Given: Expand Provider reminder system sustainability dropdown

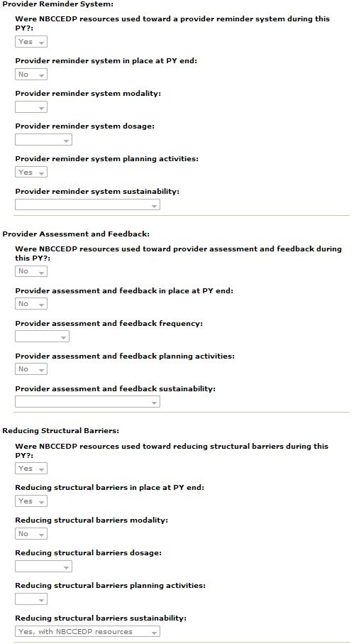Looking at the screenshot, I should (x=87, y=205).
